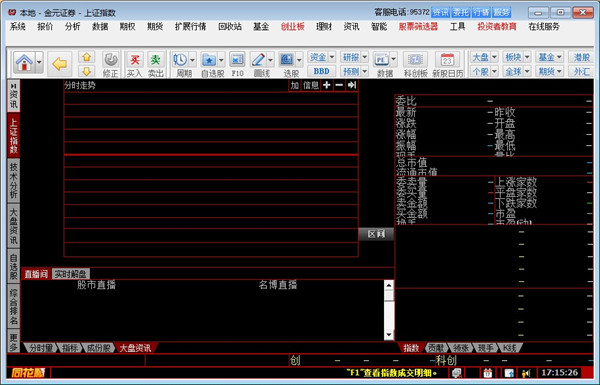600x385 pixels.
Task: Switch to the K线 tab
Action: (510, 347)
